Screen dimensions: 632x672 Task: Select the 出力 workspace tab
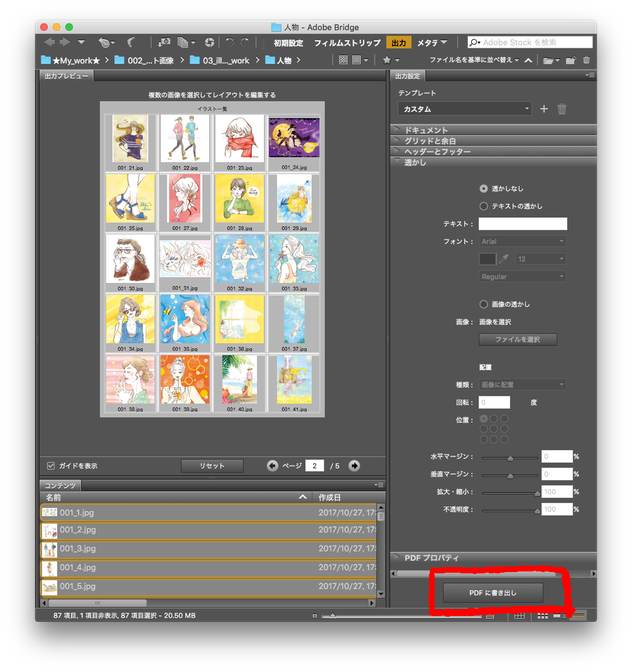tap(398, 43)
